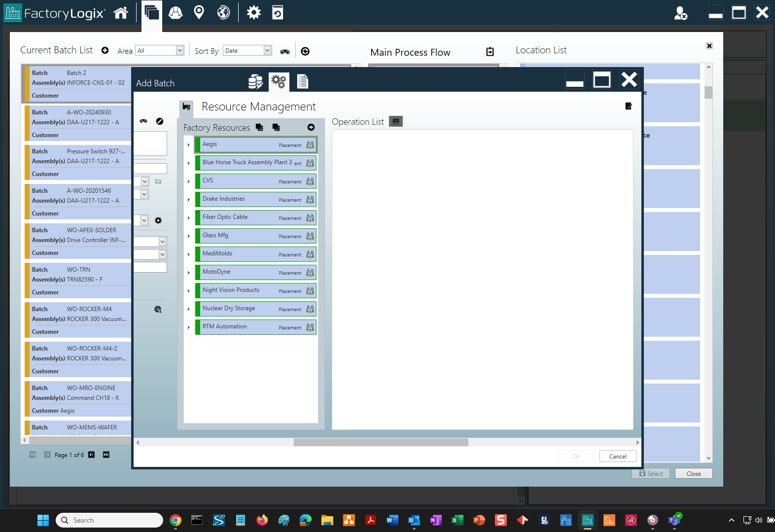This screenshot has height=532, width=775.
Task: Click the Home icon in top toolbar
Action: point(121,13)
